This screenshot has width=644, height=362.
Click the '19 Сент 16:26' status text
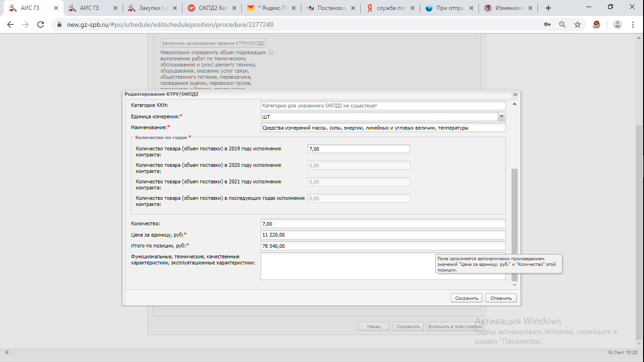(x=622, y=353)
